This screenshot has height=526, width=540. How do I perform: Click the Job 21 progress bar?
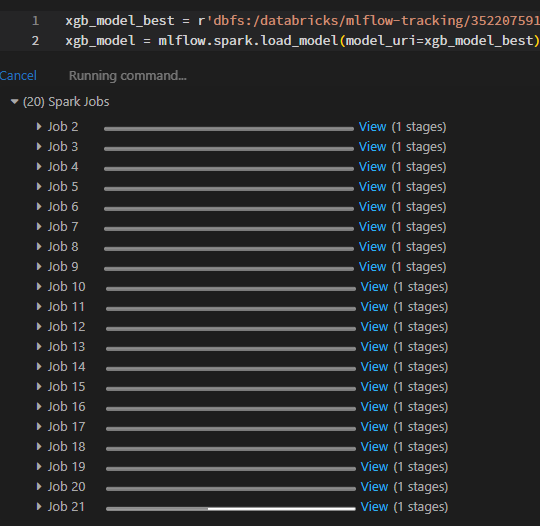[231, 508]
